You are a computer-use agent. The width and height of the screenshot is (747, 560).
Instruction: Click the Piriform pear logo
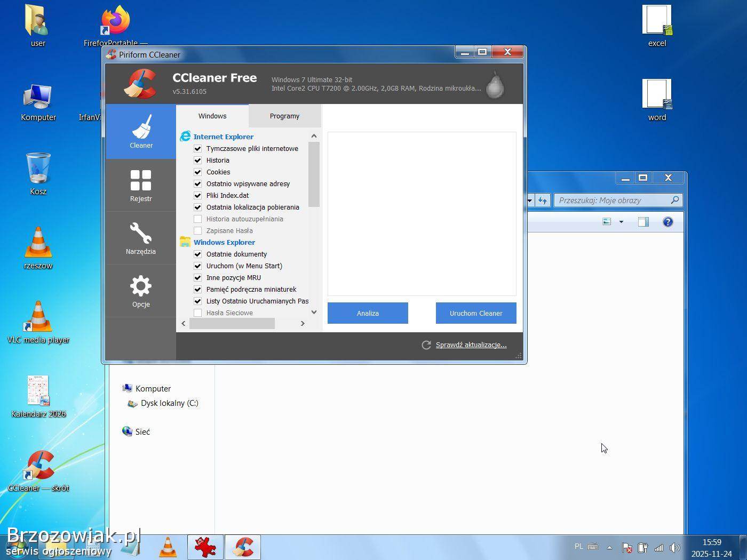495,85
